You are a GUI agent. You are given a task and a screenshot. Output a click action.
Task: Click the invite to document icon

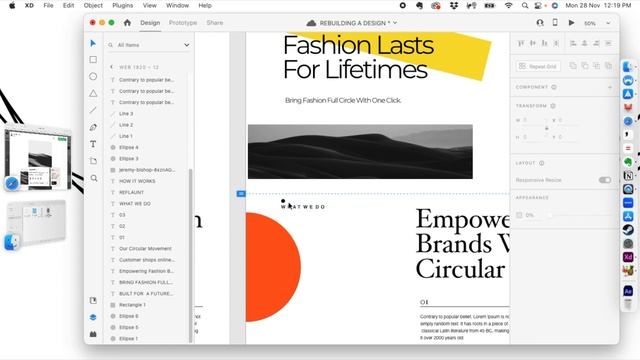(x=540, y=23)
